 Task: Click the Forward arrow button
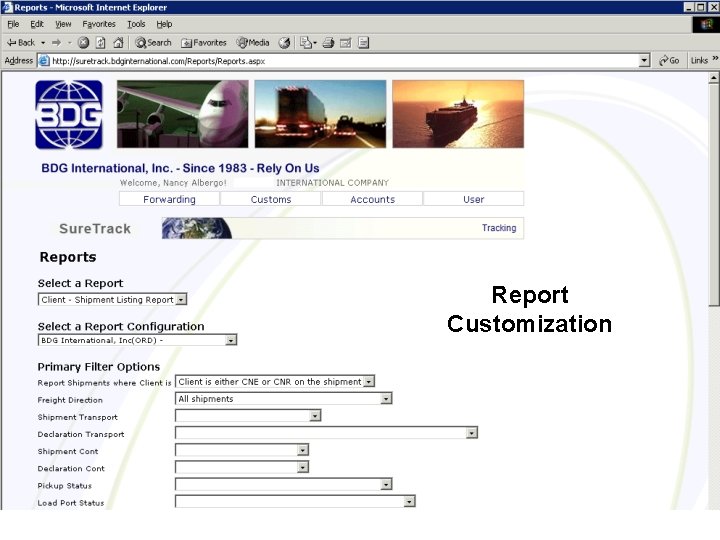56,43
